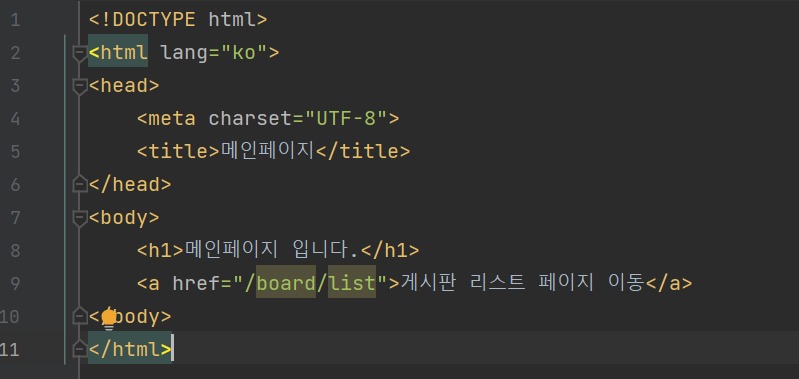Click the meta tag name on line 4
The height and width of the screenshot is (379, 799).
(x=172, y=119)
